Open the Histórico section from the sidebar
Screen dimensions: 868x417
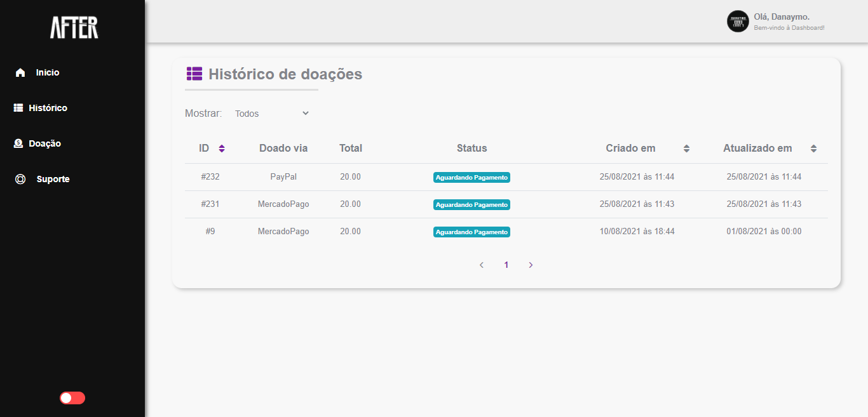pyautogui.click(x=48, y=107)
